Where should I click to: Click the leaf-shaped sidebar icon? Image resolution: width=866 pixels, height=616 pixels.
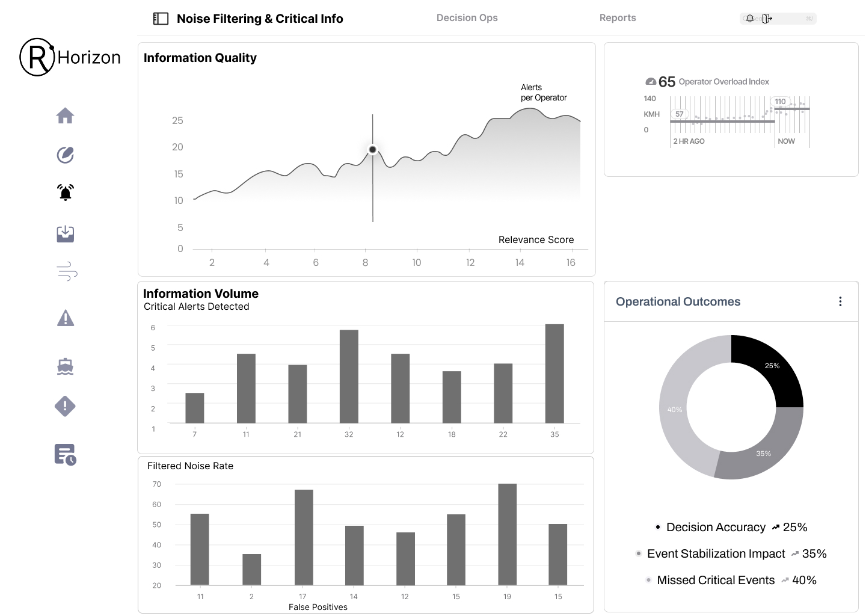tap(65, 155)
